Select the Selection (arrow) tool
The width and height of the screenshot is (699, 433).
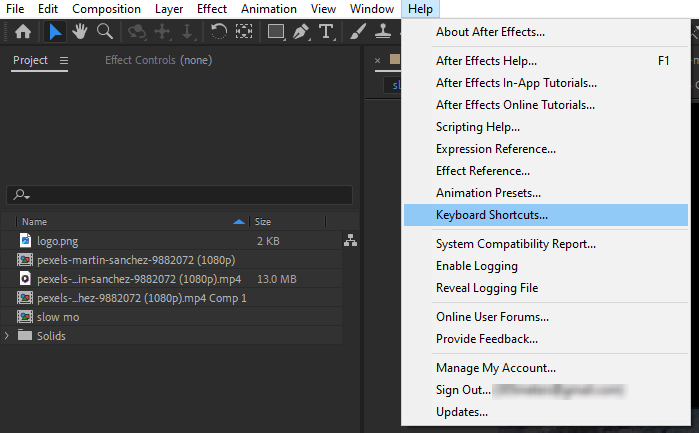tap(56, 31)
